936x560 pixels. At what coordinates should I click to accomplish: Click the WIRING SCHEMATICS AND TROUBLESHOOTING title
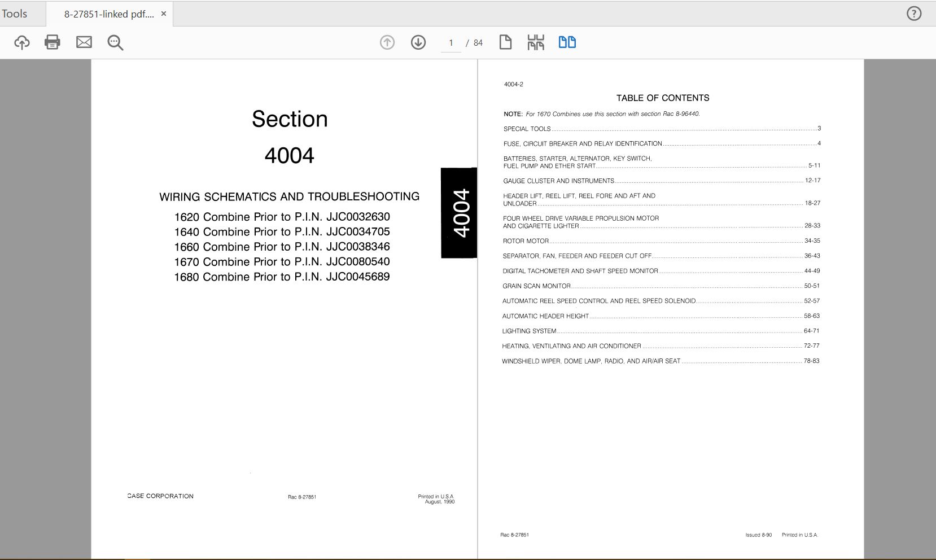click(x=289, y=196)
